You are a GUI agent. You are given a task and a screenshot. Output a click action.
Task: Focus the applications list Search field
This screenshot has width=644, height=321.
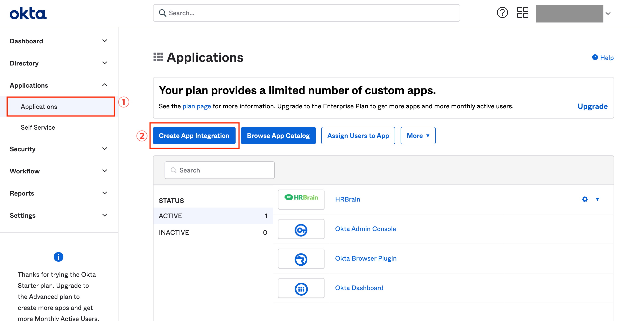(219, 170)
